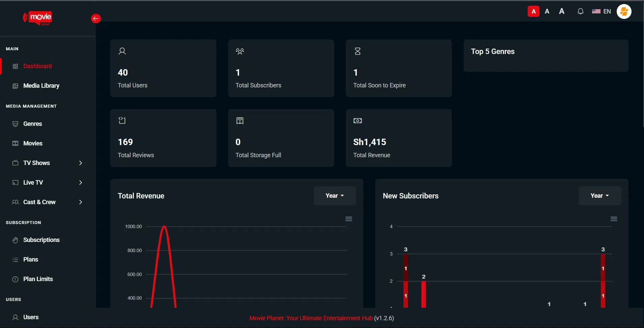This screenshot has height=328, width=644.
Task: Open the Plan Limits page
Action: point(38,279)
